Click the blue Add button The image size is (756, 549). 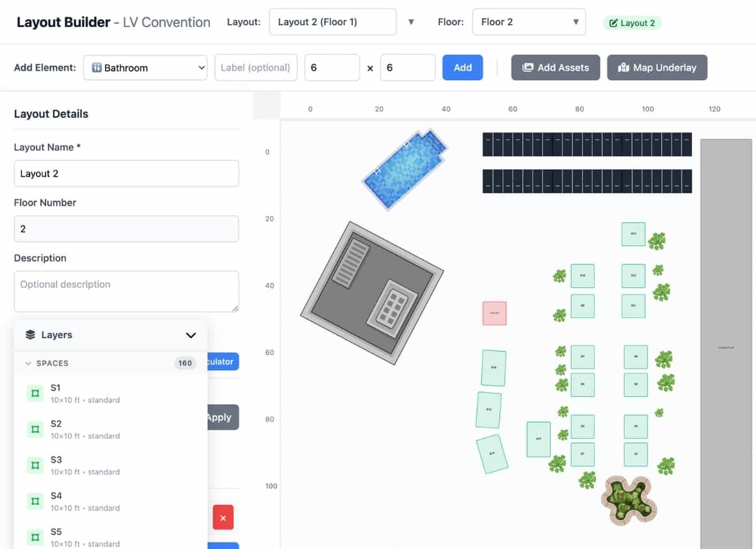coord(462,68)
